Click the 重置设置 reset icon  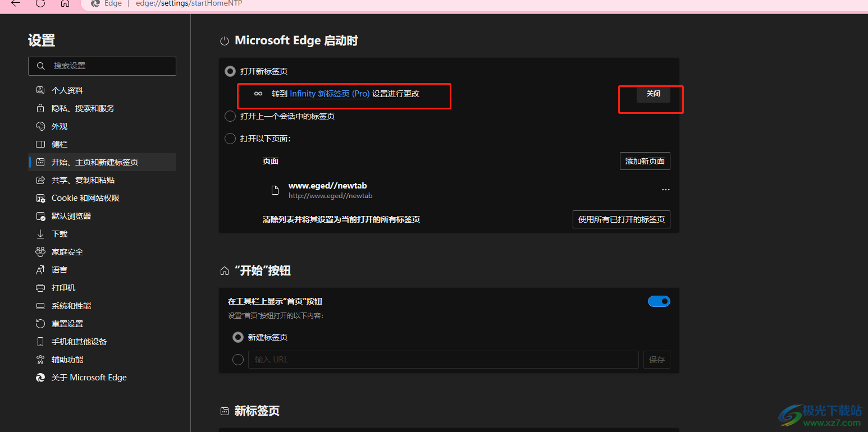click(40, 324)
